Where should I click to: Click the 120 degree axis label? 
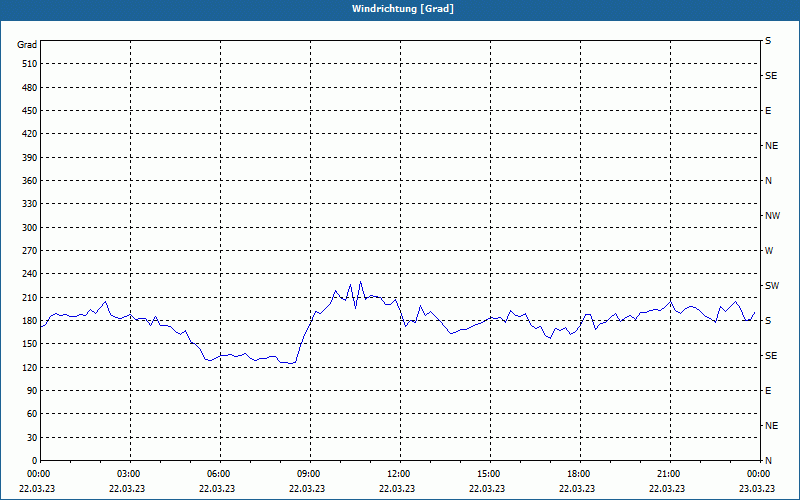coord(30,368)
